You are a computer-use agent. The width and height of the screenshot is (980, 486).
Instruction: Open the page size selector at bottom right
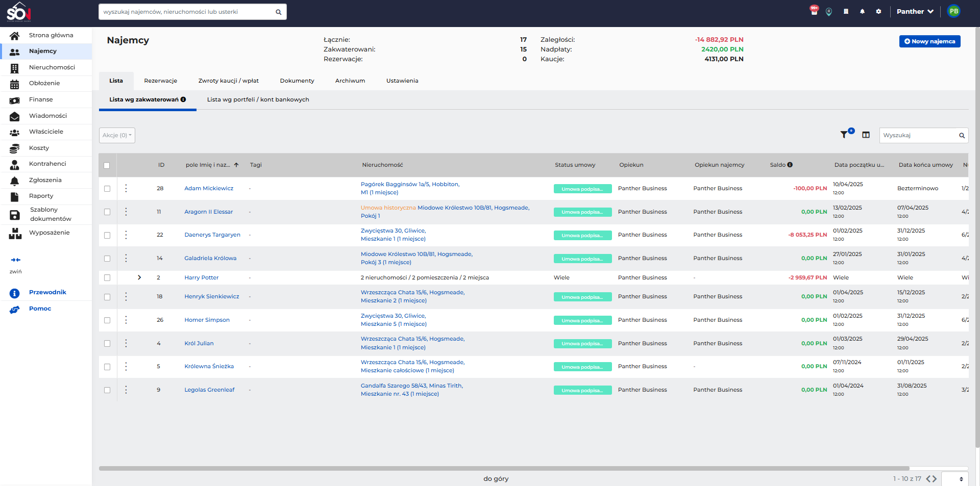point(954,479)
